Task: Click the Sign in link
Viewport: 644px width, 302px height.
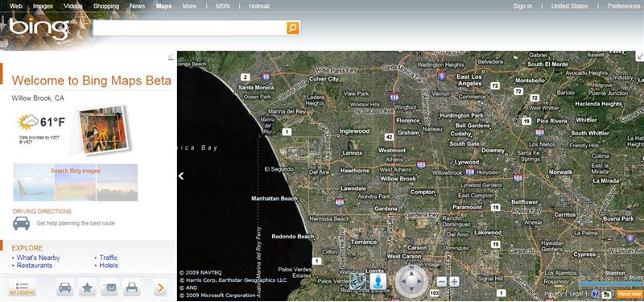Action: click(522, 6)
